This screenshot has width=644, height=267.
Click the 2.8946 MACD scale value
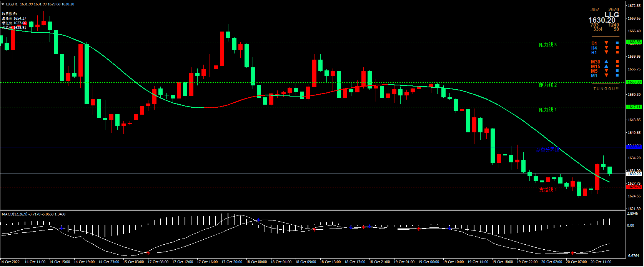coord(633,214)
